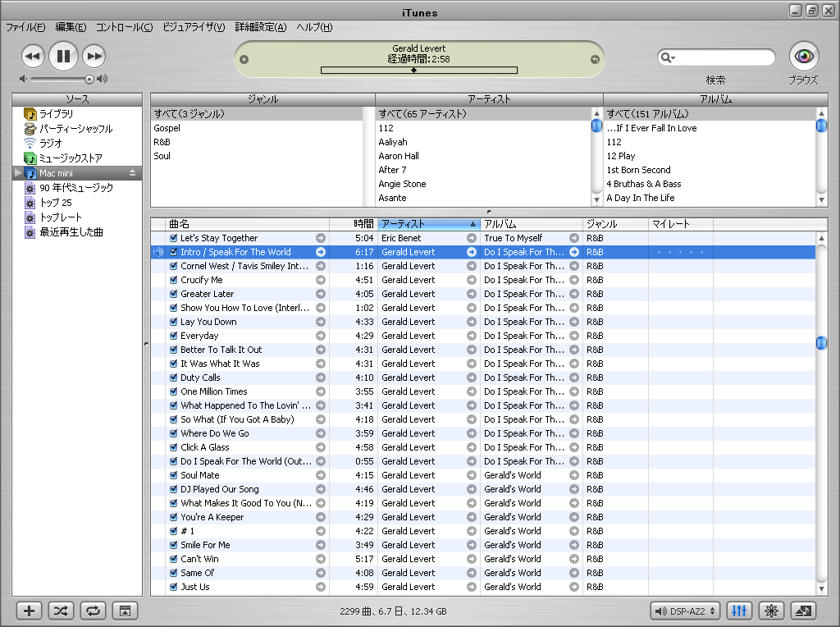Expand the Mac mini shared library
The width and height of the screenshot is (840, 627).
point(18,173)
